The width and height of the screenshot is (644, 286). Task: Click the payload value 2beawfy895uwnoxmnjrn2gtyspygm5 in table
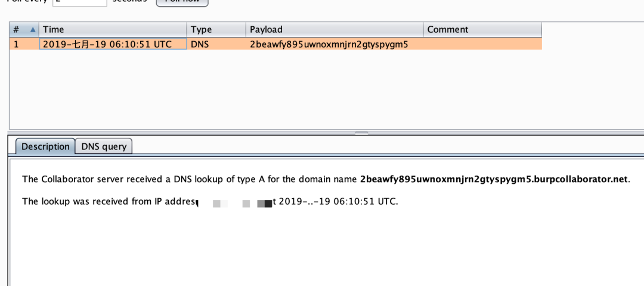click(x=329, y=44)
